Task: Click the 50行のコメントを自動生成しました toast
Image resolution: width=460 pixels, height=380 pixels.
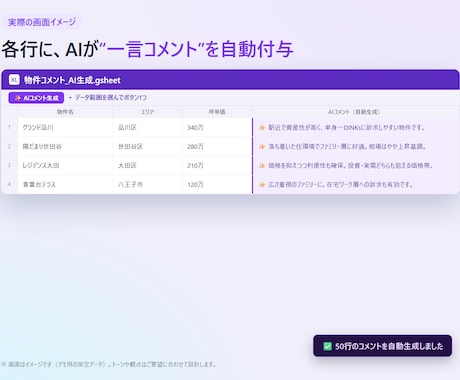Action: point(382,346)
